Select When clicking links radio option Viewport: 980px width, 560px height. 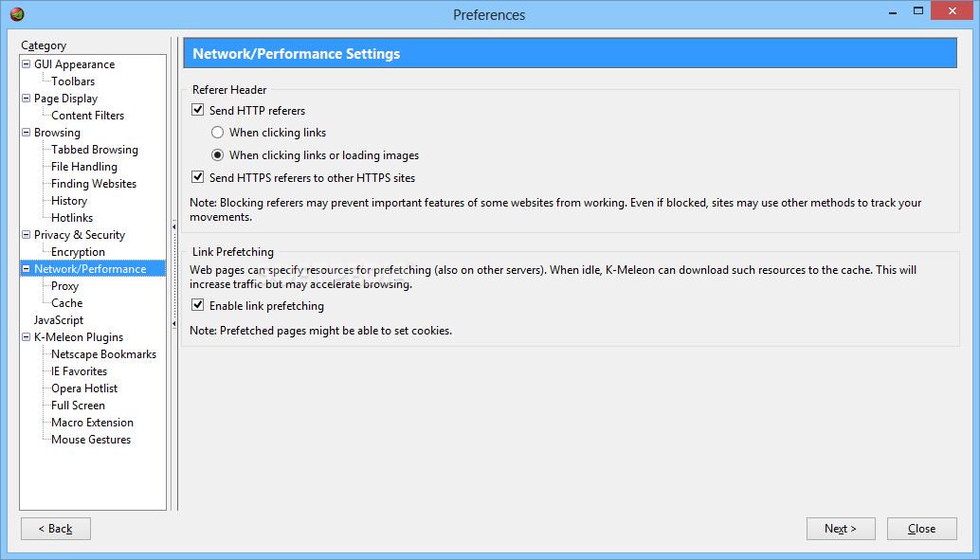pyautogui.click(x=217, y=133)
